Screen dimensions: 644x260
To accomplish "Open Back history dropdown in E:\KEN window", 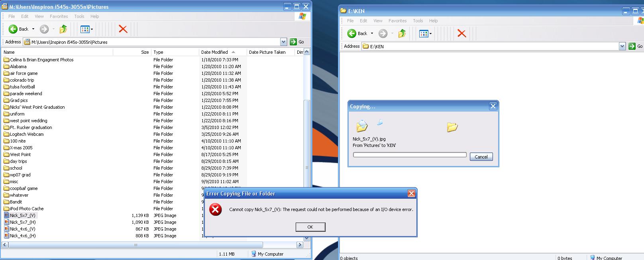I will (372, 33).
